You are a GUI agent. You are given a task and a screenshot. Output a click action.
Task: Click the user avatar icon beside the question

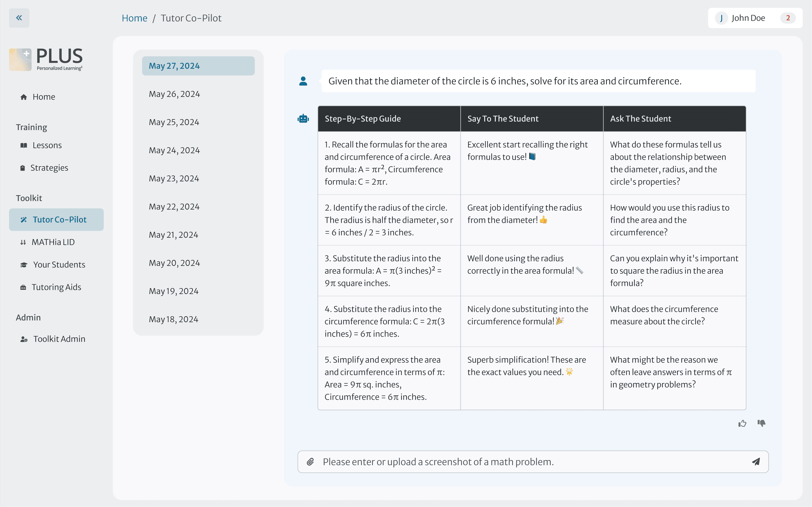pyautogui.click(x=303, y=81)
